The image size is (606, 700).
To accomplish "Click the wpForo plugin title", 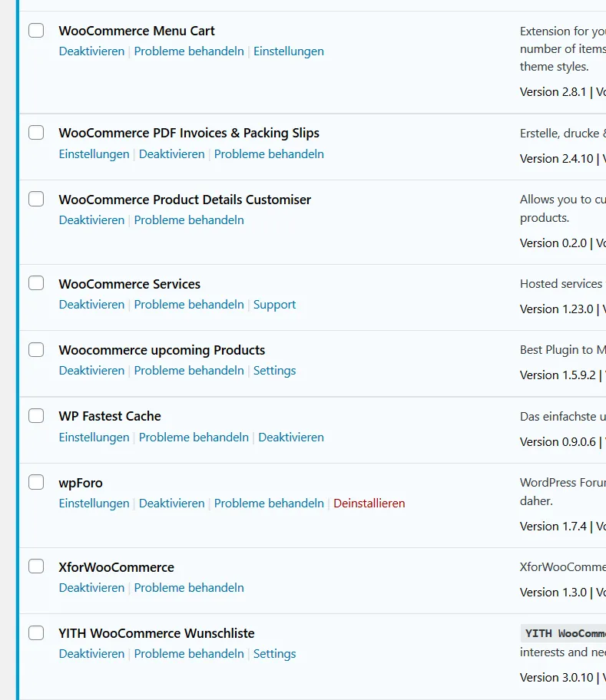I will coord(81,483).
